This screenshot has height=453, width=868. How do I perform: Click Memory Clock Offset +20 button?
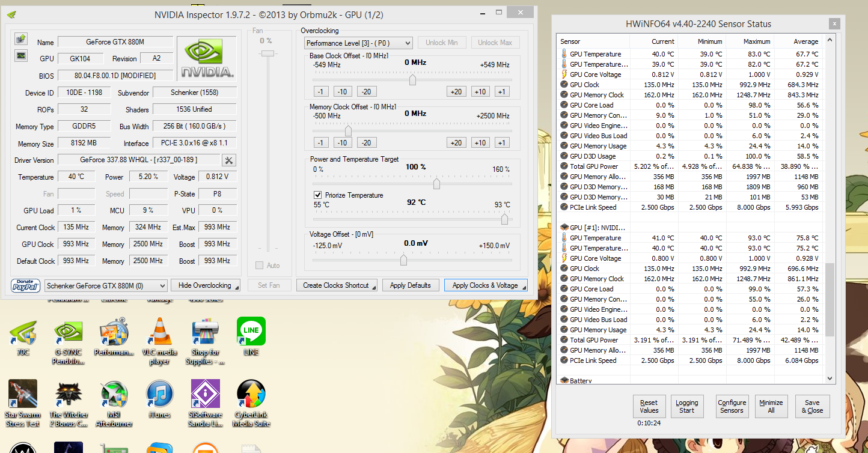(x=456, y=142)
